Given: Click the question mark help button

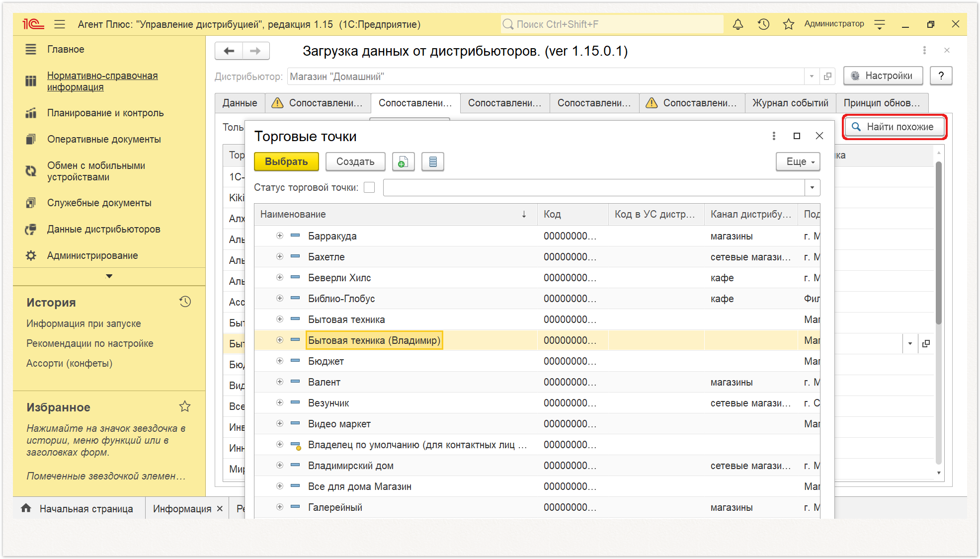Looking at the screenshot, I should (x=941, y=76).
